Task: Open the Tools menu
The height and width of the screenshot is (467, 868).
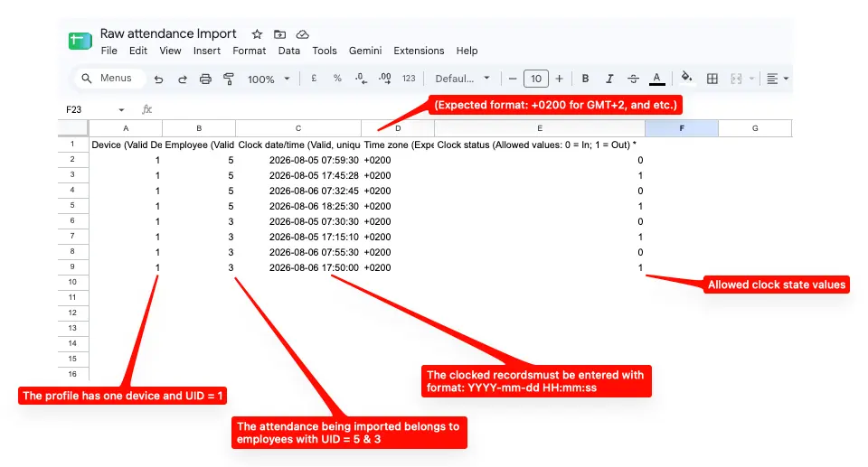Action: 325,51
